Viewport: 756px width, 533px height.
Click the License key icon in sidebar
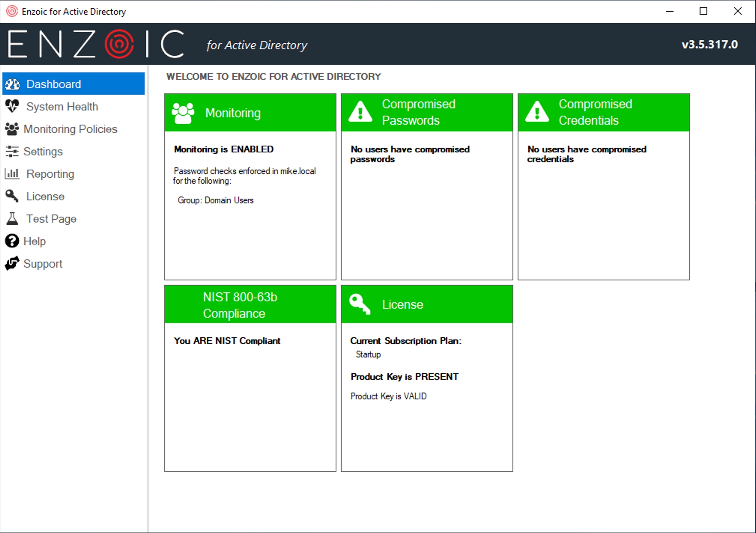pyautogui.click(x=12, y=196)
